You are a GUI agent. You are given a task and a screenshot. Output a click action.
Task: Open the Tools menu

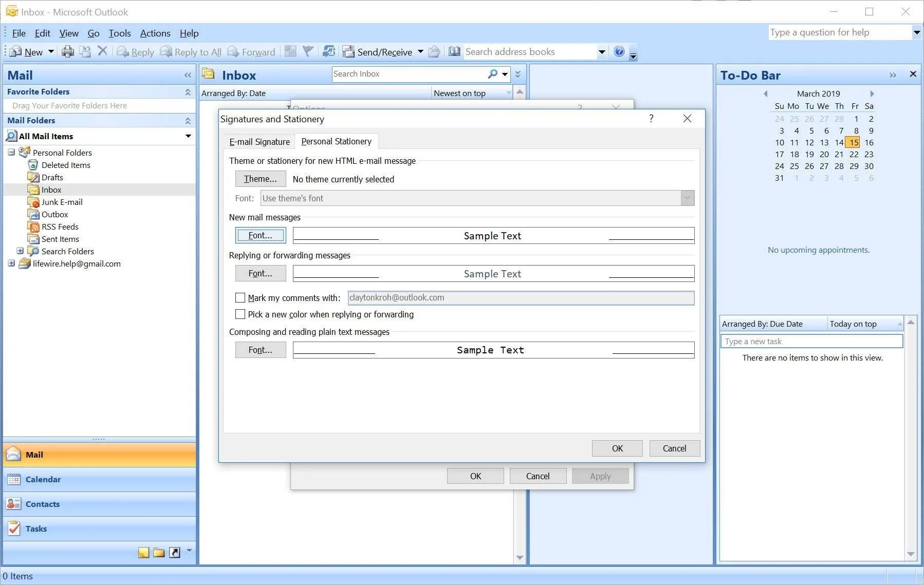[x=120, y=33]
